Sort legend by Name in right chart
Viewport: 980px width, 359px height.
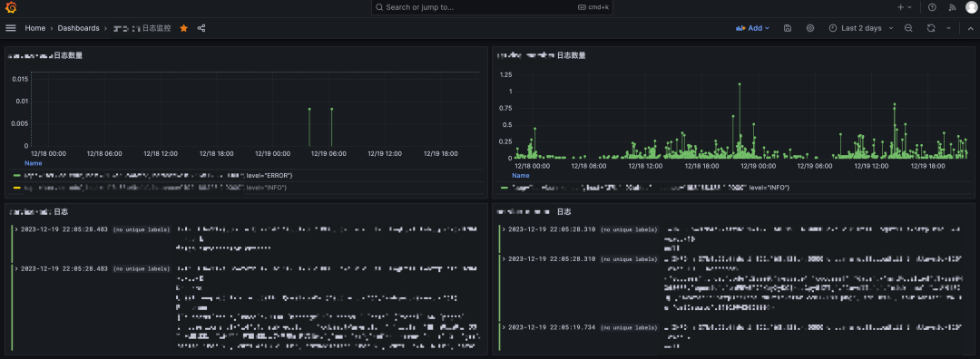(x=521, y=176)
